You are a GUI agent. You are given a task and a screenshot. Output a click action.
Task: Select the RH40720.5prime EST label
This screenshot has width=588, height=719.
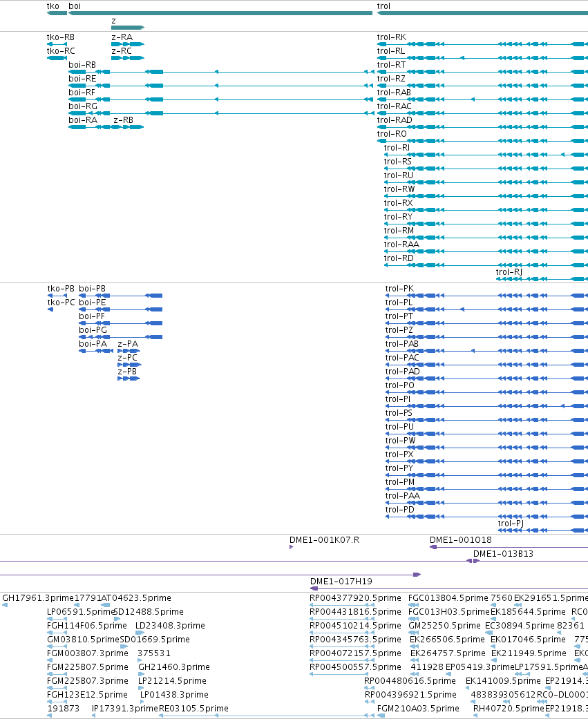[509, 709]
